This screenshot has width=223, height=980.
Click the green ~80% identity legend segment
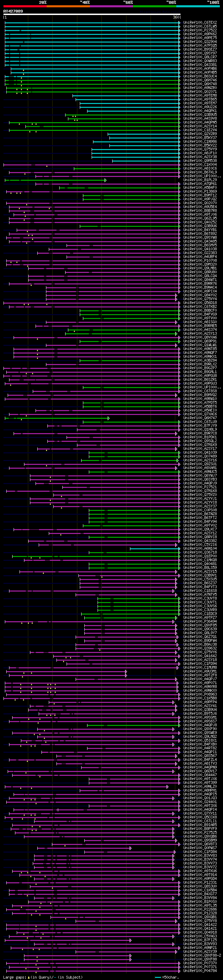tap(155, 6)
